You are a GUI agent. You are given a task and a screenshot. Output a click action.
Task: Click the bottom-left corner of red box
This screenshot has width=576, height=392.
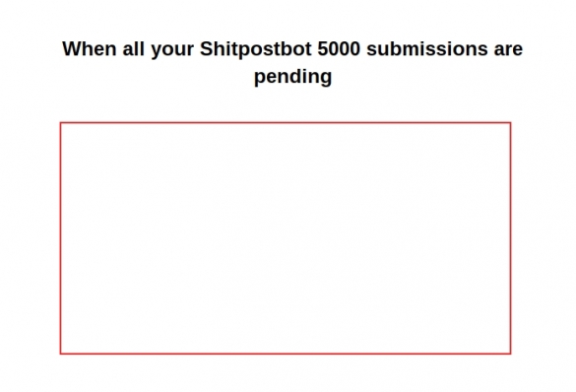pos(61,354)
